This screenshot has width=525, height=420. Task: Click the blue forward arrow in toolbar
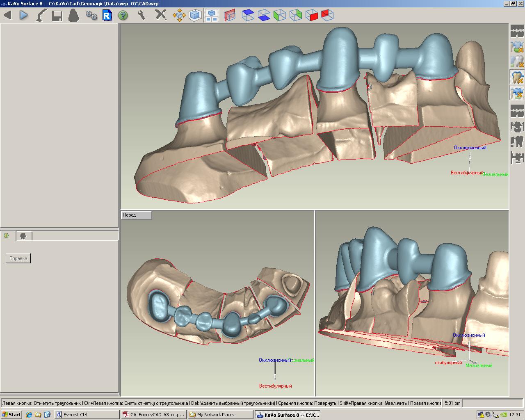click(x=24, y=16)
